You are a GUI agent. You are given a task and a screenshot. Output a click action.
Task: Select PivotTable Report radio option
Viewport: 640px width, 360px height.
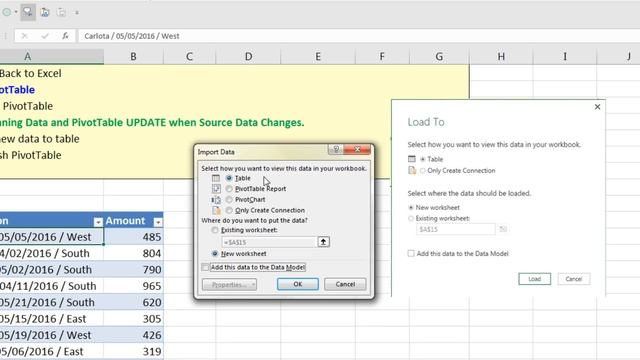coord(229,189)
